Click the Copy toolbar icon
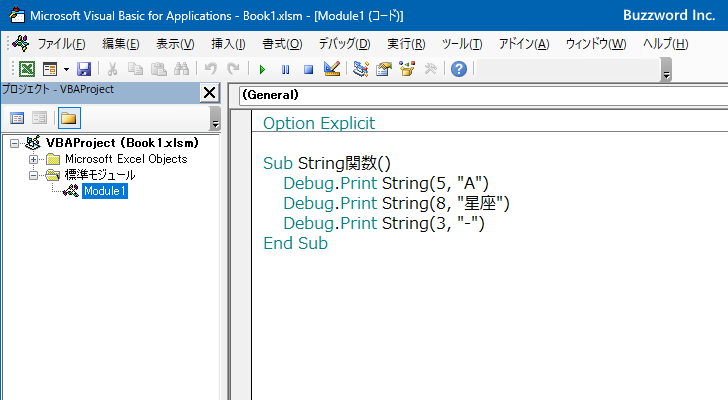Image resolution: width=728 pixels, height=400 pixels. (135, 69)
